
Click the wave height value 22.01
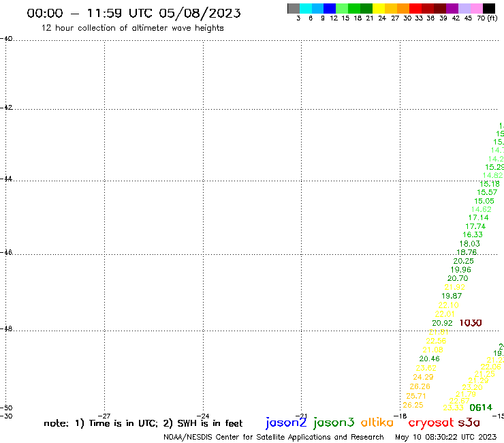[x=445, y=314]
